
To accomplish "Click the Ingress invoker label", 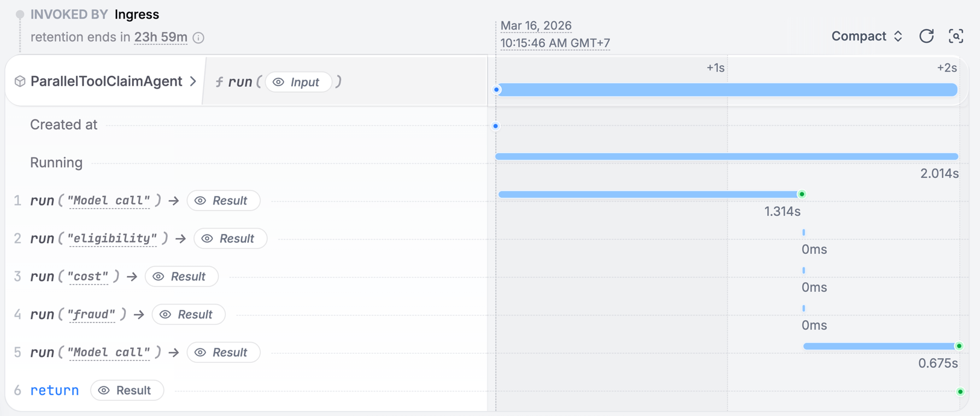I will pos(137,14).
